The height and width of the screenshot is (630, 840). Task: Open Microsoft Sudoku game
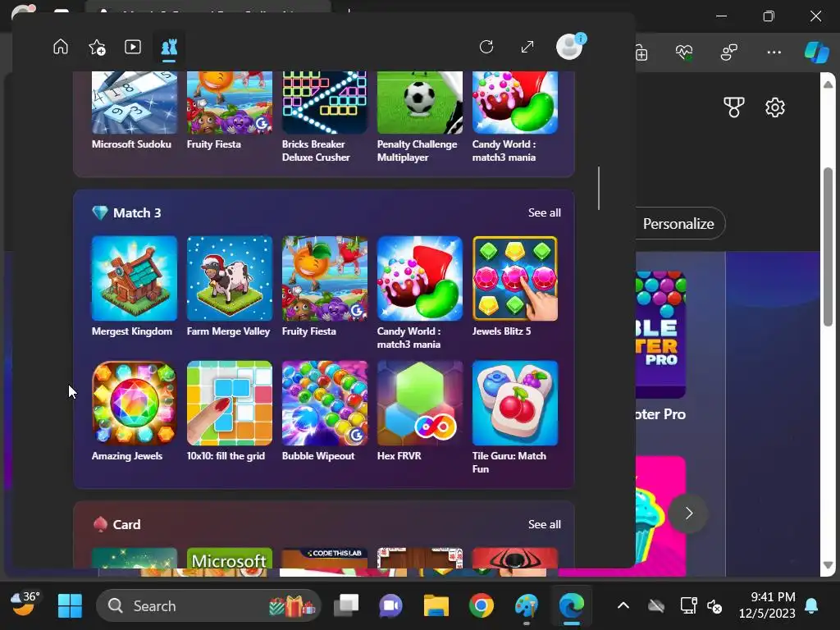click(x=135, y=110)
